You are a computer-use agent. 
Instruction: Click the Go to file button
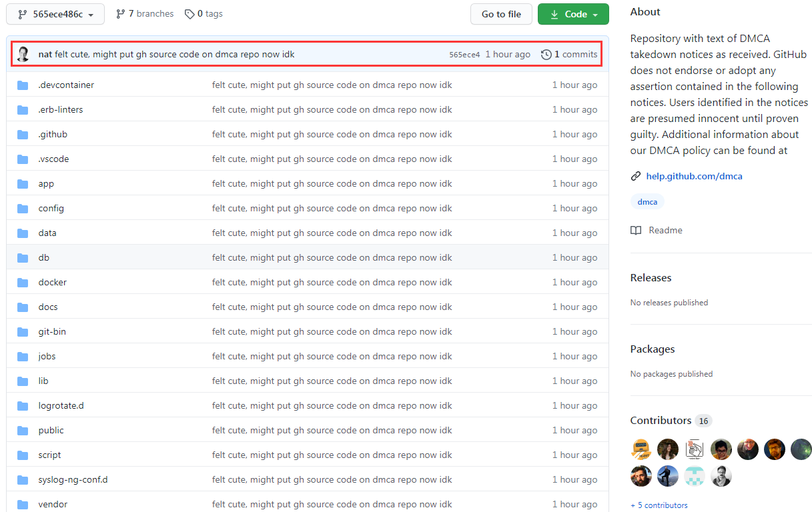[x=501, y=14]
